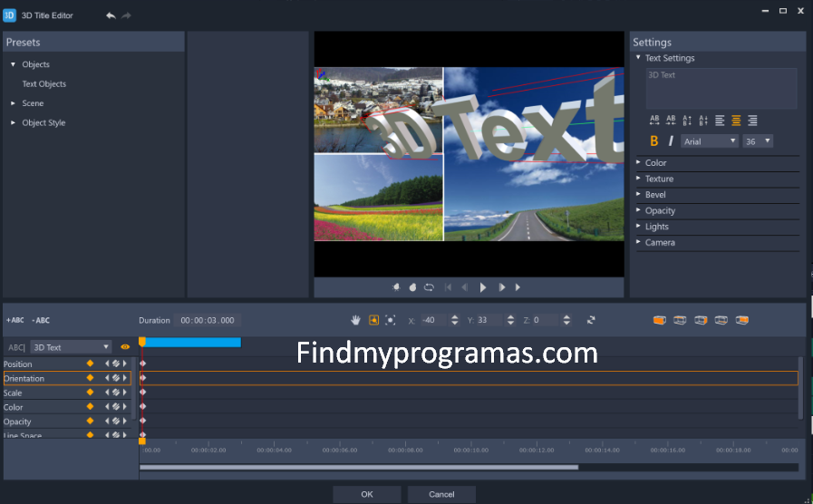Step to next frame
The image size is (813, 504).
pyautogui.click(x=501, y=287)
